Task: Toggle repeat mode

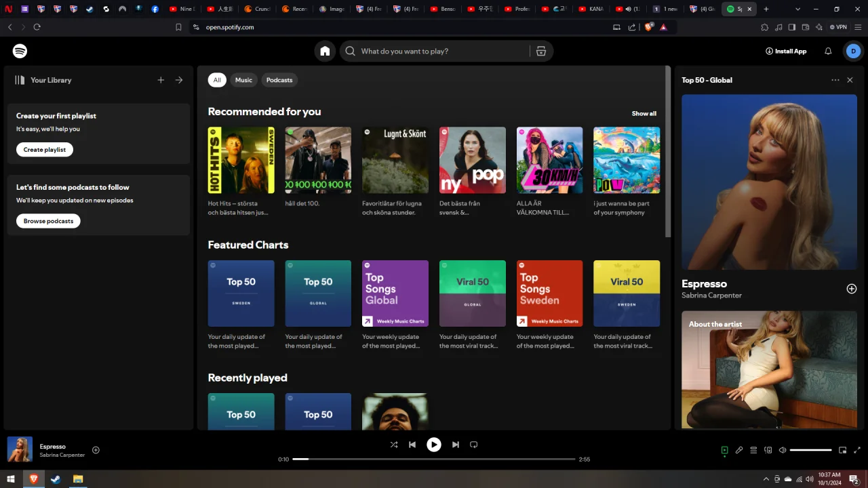Action: pos(474,445)
